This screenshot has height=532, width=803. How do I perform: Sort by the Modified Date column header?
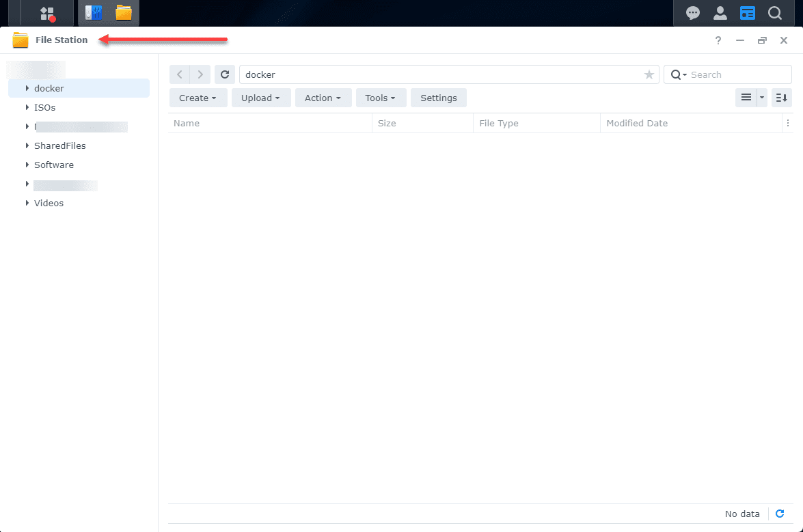(691, 124)
